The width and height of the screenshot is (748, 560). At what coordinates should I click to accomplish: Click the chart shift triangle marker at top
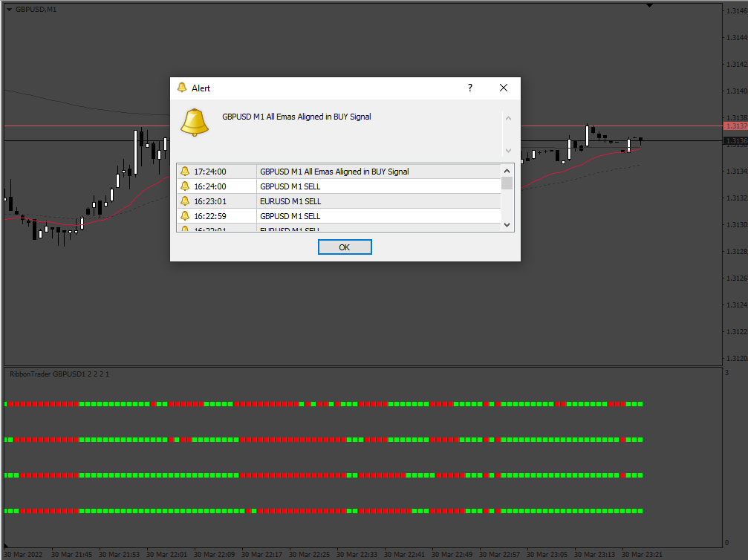point(650,5)
